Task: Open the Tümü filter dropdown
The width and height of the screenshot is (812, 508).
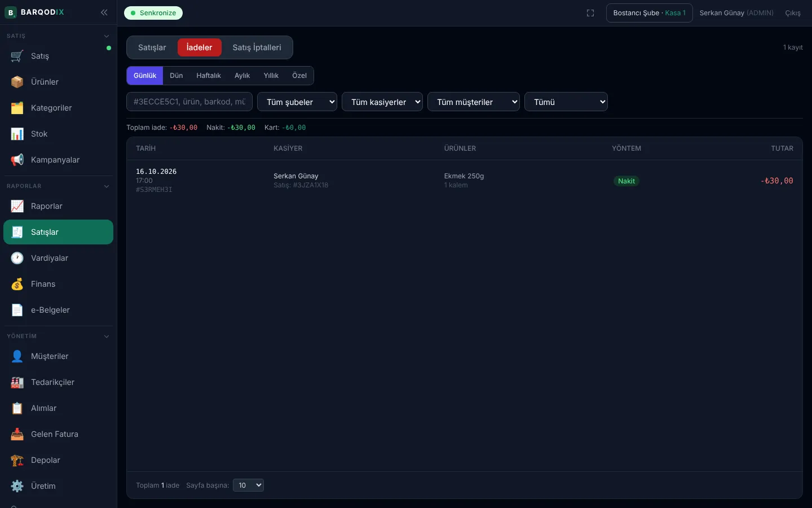Action: coord(566,102)
